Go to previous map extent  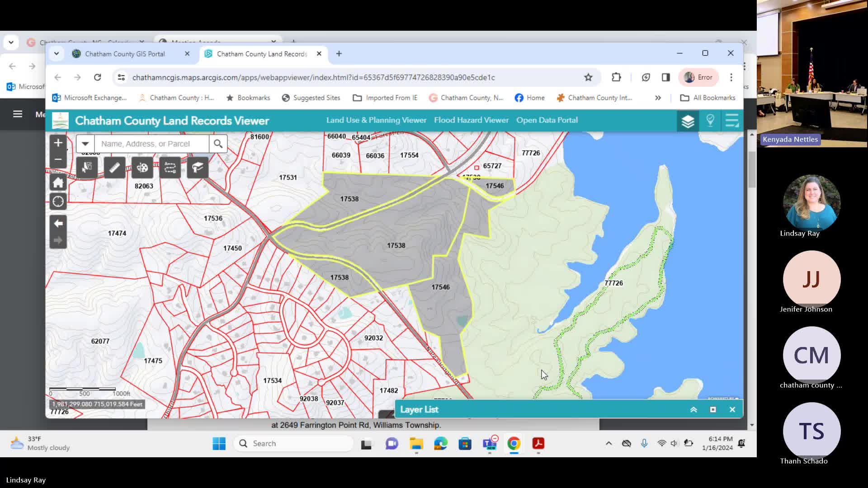click(58, 223)
